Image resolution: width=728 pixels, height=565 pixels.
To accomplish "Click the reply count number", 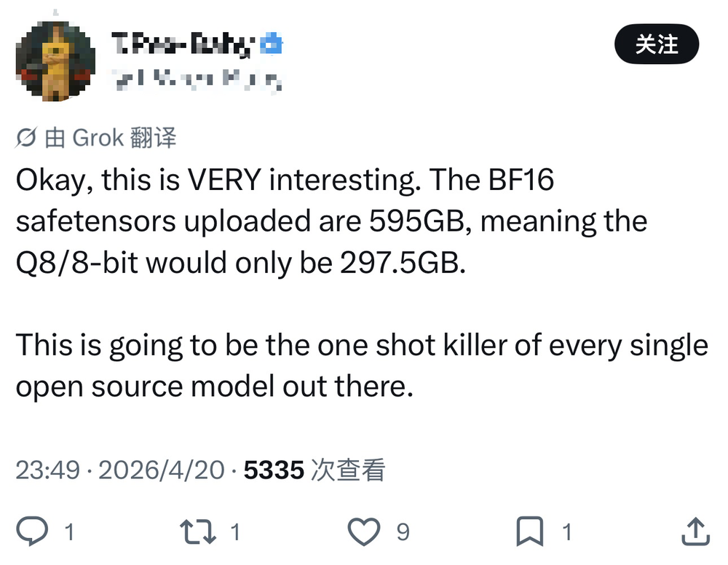I will 70,533.
